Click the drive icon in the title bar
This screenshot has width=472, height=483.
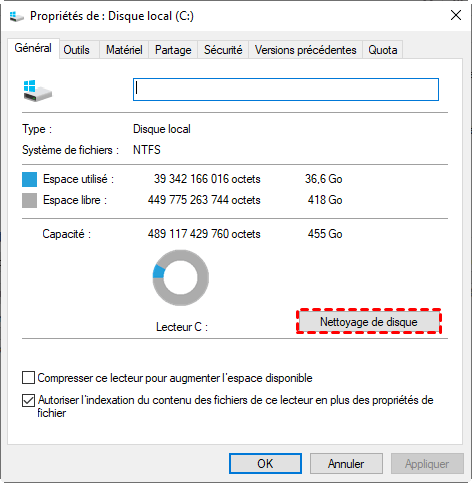[16, 16]
